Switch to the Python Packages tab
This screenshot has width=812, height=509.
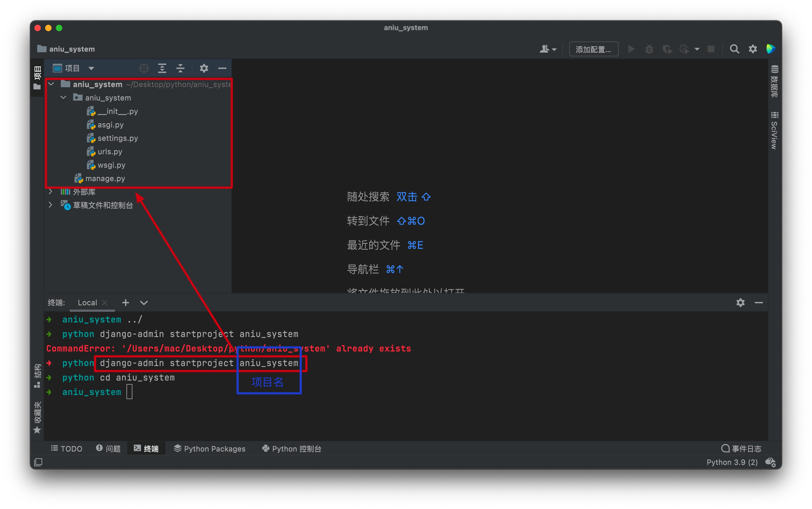(209, 449)
